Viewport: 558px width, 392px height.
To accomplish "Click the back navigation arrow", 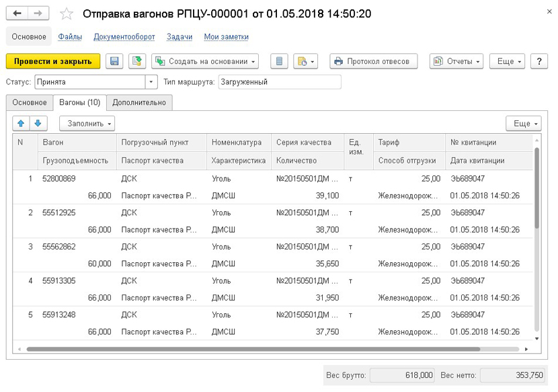I will click(x=17, y=14).
